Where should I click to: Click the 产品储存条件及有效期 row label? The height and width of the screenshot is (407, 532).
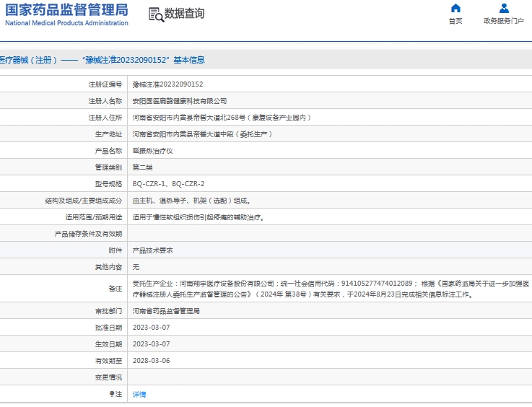click(x=88, y=234)
